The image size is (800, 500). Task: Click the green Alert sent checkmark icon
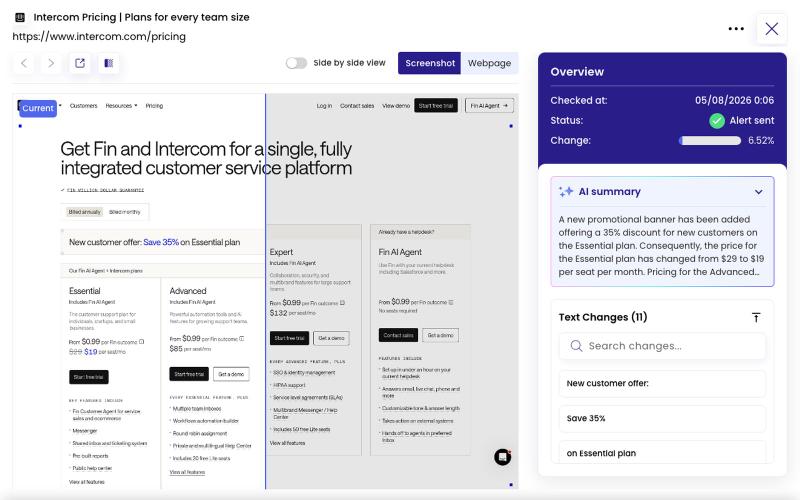click(x=717, y=121)
